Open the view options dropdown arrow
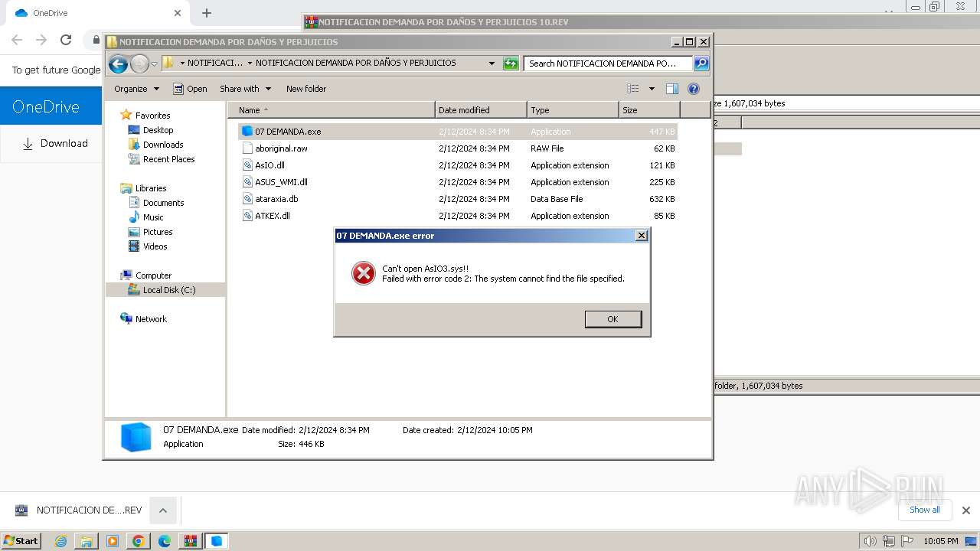Screen dimensions: 980x551 coord(652,89)
